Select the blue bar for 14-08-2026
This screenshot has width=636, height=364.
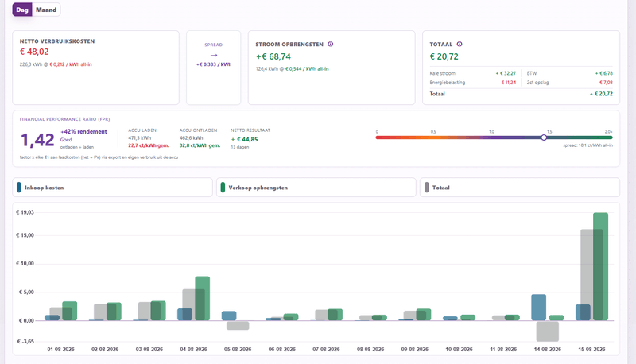point(539,308)
